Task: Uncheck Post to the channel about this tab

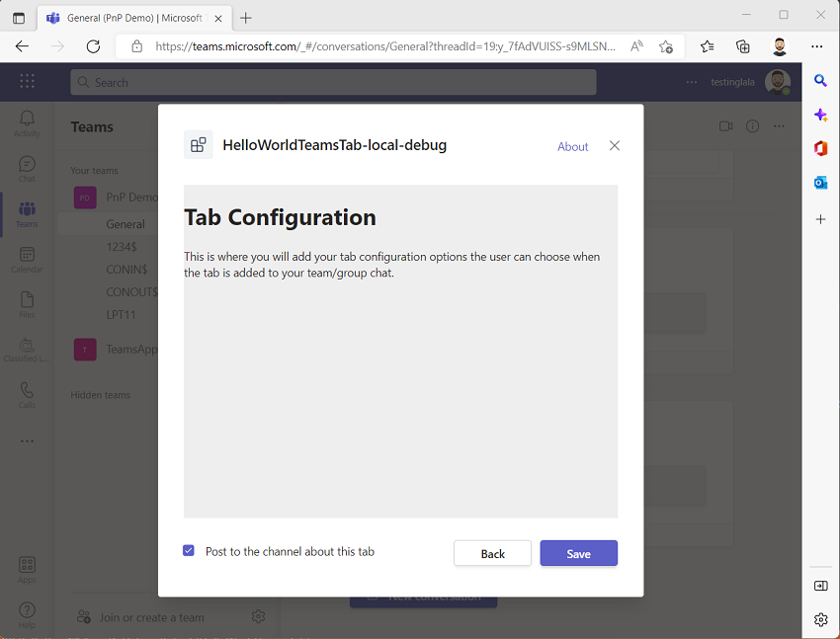Action: point(188,550)
